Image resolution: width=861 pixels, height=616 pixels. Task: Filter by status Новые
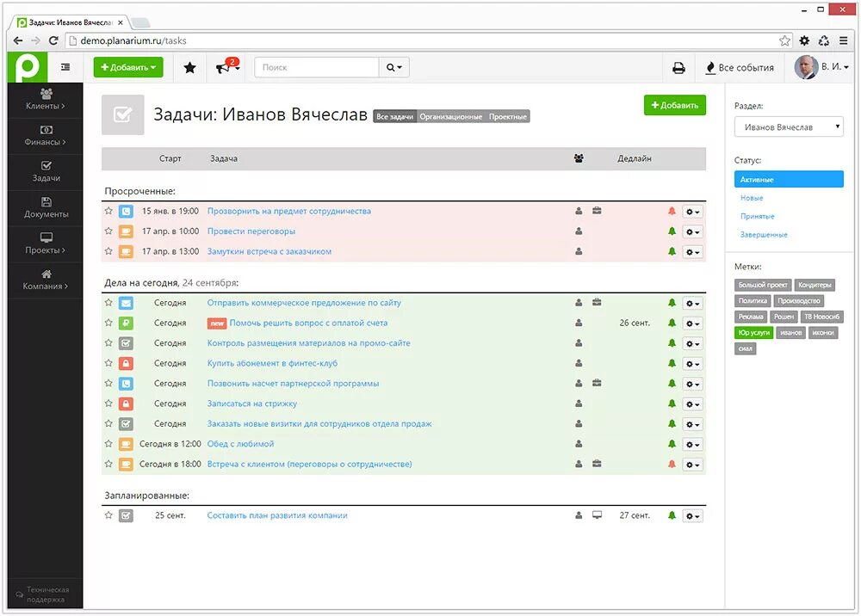tap(752, 198)
